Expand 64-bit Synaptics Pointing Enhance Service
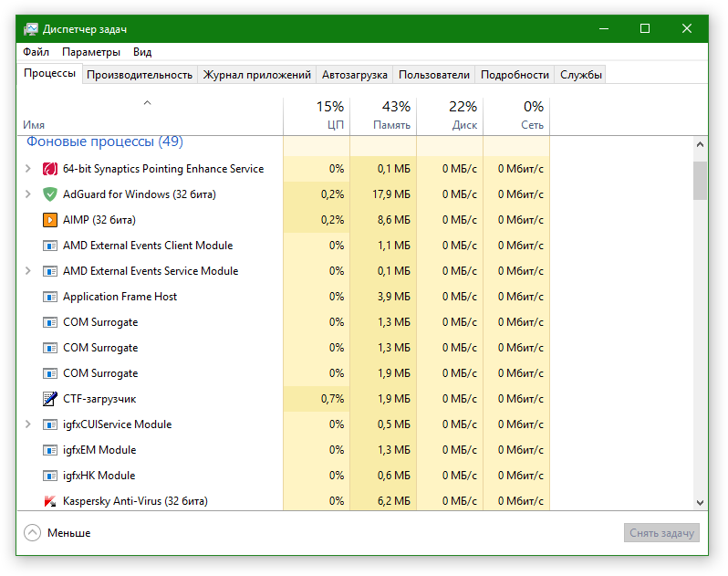 pyautogui.click(x=28, y=169)
